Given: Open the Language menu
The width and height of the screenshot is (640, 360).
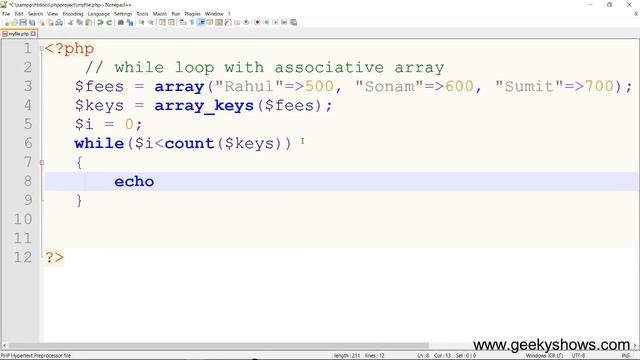Looking at the screenshot, I should point(98,14).
